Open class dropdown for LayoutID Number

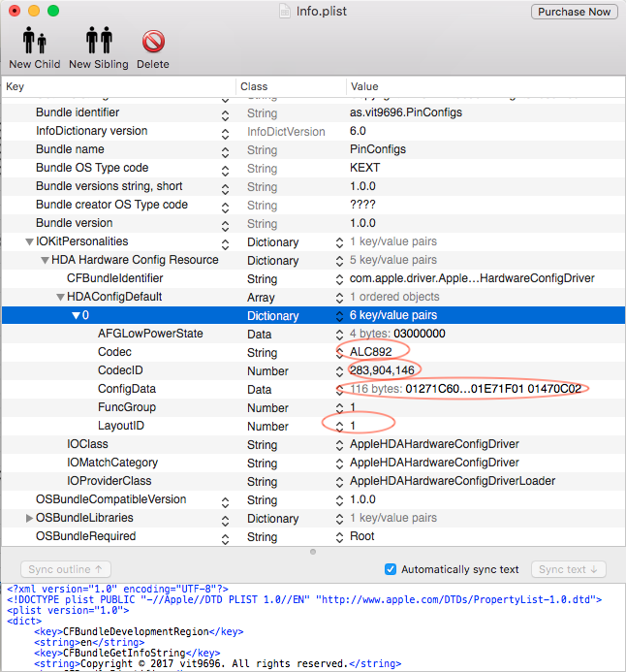339,427
